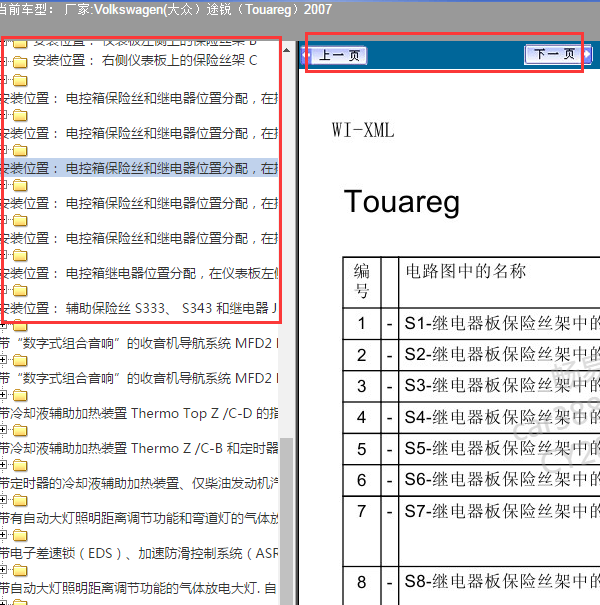Image resolution: width=600 pixels, height=605 pixels.
Task: Click folder icon of Thermo Top Z /C-D entry
Action: pos(20,395)
